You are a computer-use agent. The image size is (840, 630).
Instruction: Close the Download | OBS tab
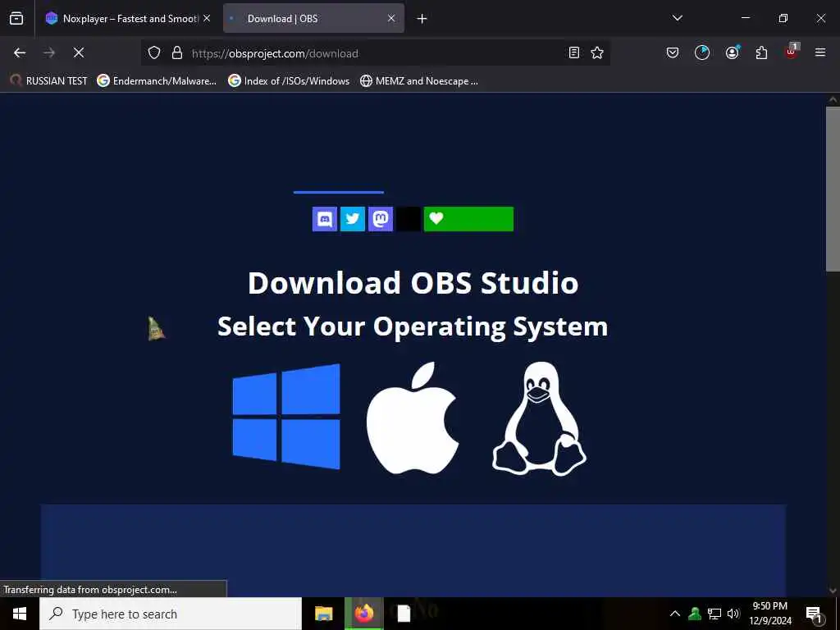pos(391,18)
